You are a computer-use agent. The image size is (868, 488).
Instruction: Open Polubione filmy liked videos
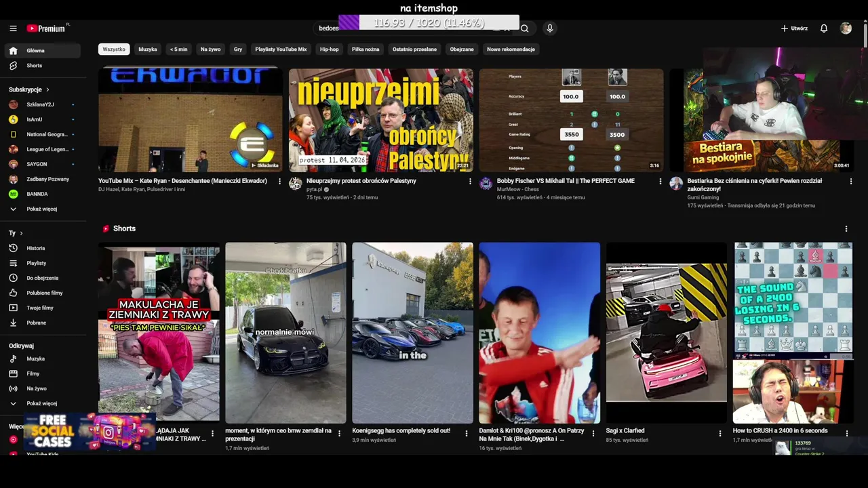click(43, 293)
